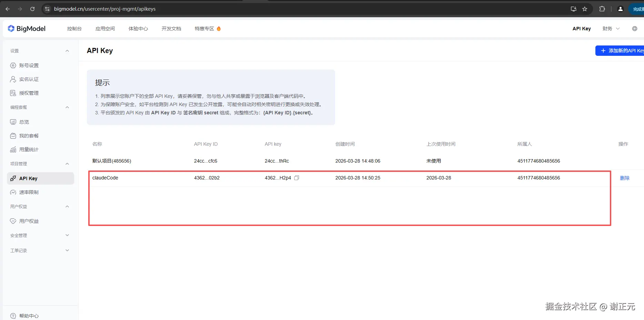The width and height of the screenshot is (644, 320).
Task: Click the 未使用 last-used cell
Action: [x=434, y=161]
